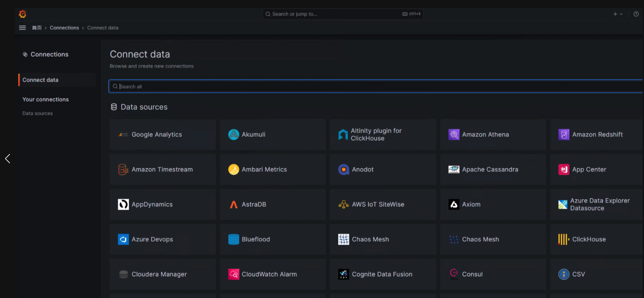Click the Amazon Redshift icon
The width and height of the screenshot is (644, 298).
tap(564, 135)
